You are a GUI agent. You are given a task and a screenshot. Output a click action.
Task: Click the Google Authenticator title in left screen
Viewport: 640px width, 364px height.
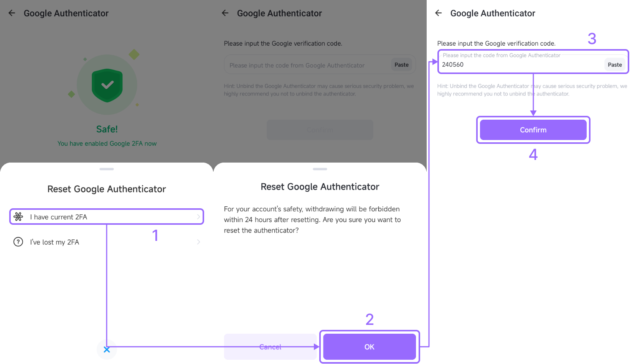coord(66,13)
